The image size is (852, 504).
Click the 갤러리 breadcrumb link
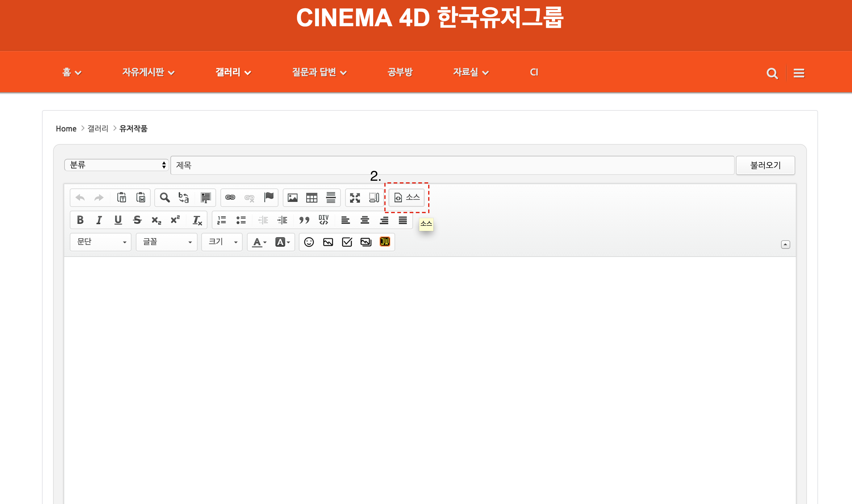[x=98, y=129]
